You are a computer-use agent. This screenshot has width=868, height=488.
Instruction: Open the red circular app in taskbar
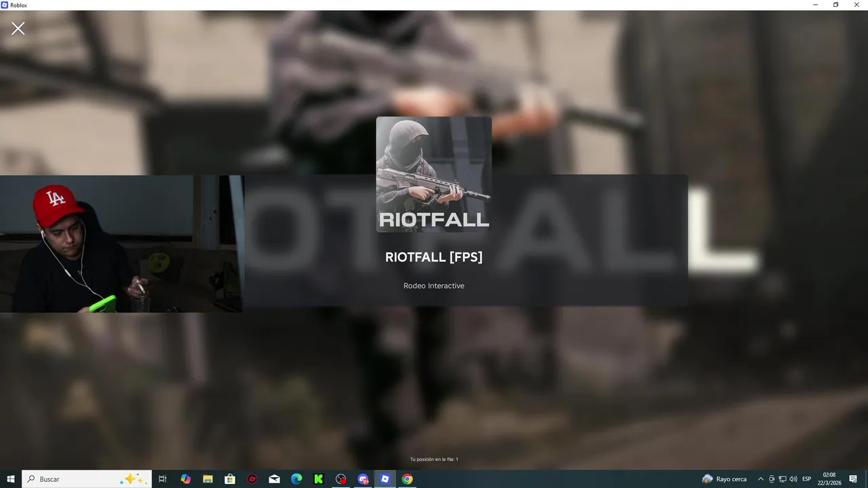[x=252, y=479]
